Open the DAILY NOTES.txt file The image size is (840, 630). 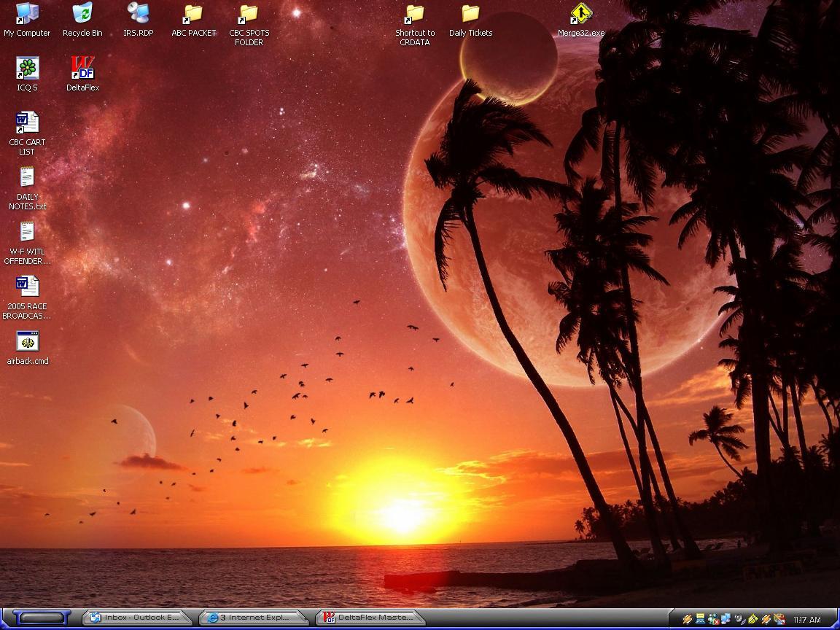click(x=27, y=178)
